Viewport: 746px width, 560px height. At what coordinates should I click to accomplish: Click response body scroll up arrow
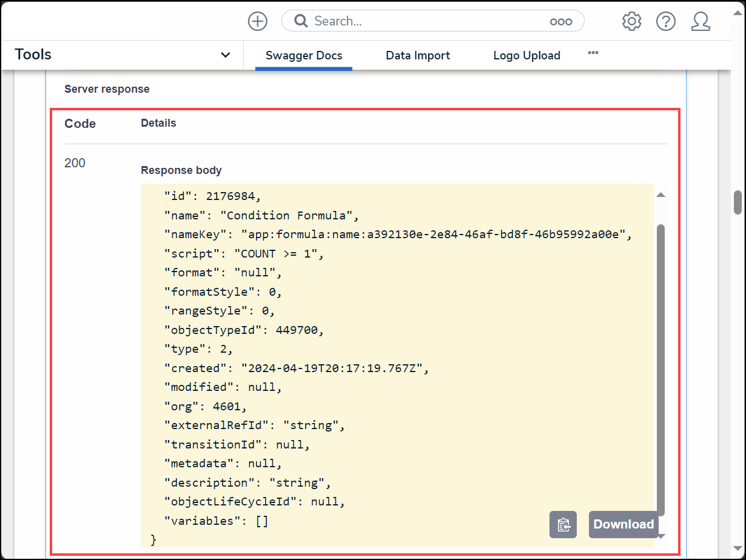point(661,195)
